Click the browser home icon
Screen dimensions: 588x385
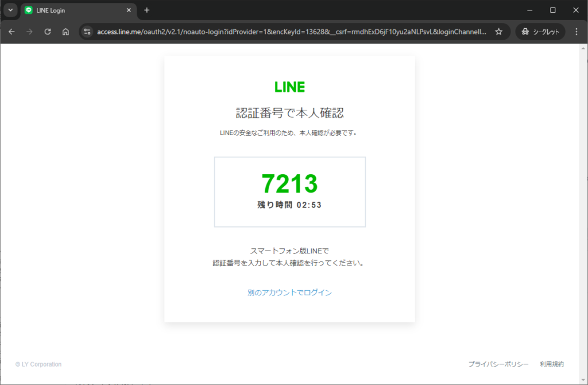click(66, 32)
